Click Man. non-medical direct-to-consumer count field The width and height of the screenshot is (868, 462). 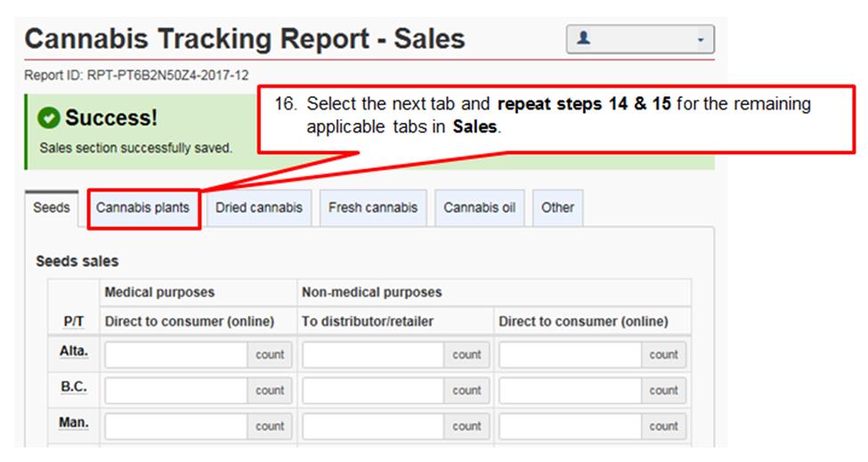click(571, 426)
